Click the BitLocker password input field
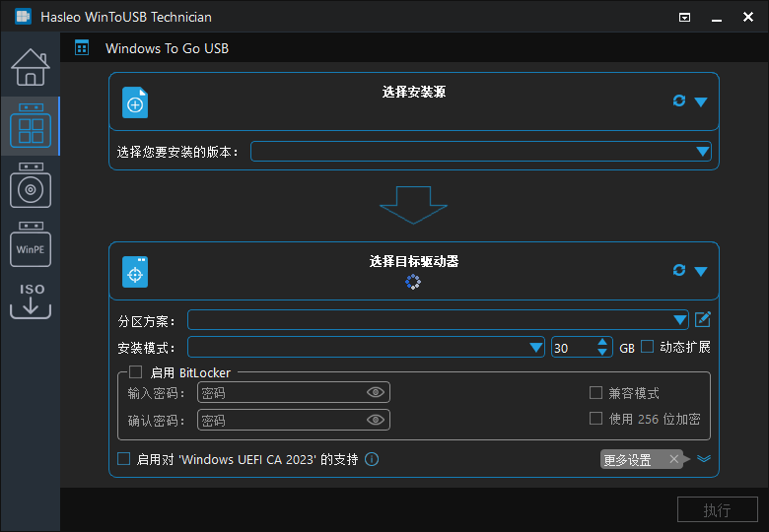769x532 pixels. (282, 392)
